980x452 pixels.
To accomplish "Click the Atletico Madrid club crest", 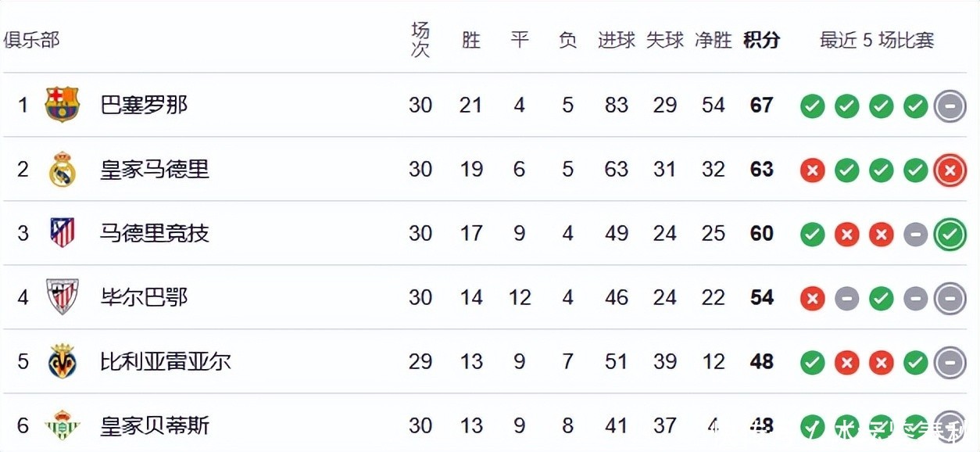I will (63, 233).
